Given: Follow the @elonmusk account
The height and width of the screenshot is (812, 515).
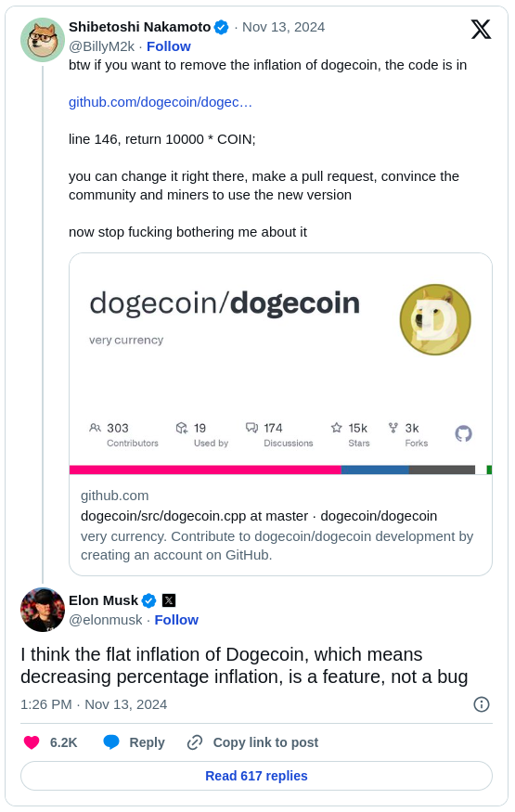Looking at the screenshot, I should pyautogui.click(x=176, y=620).
